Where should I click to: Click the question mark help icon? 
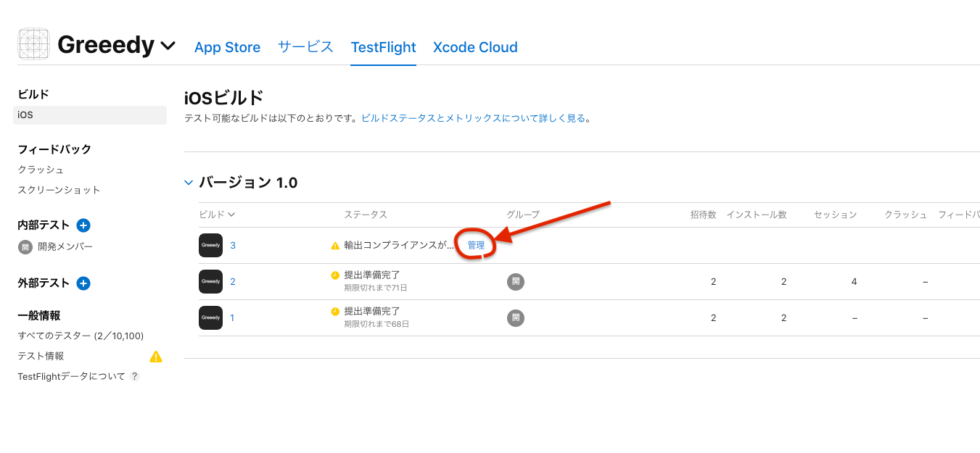pos(135,377)
